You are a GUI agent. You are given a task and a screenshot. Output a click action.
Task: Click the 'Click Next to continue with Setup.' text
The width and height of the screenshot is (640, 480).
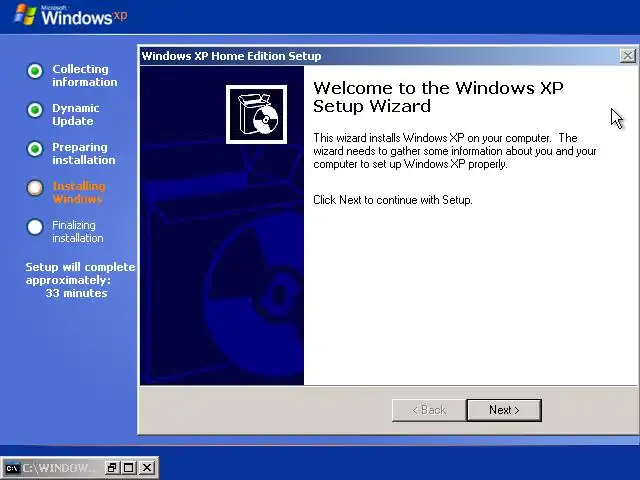pos(393,200)
